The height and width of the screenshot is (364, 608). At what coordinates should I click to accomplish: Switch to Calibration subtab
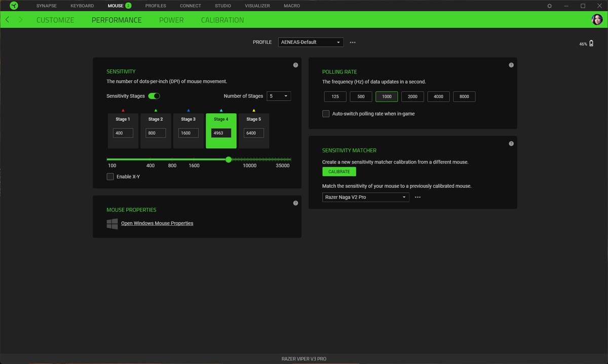(222, 20)
